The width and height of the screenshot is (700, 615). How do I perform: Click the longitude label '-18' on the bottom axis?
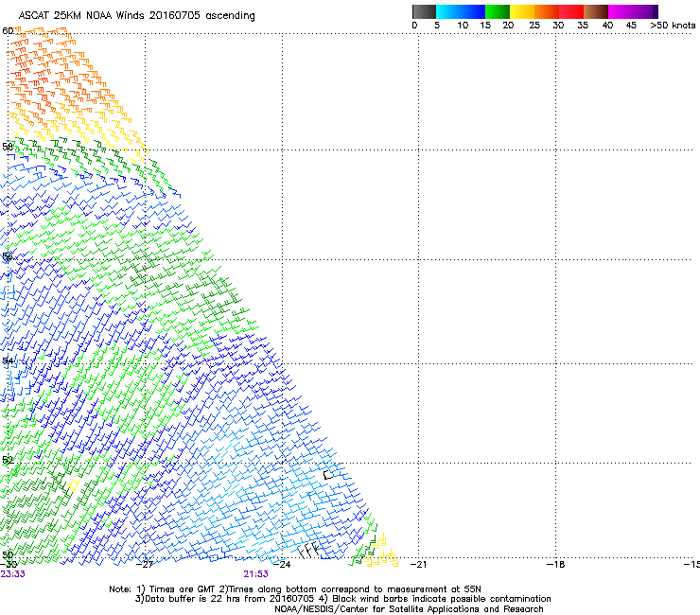(x=556, y=564)
